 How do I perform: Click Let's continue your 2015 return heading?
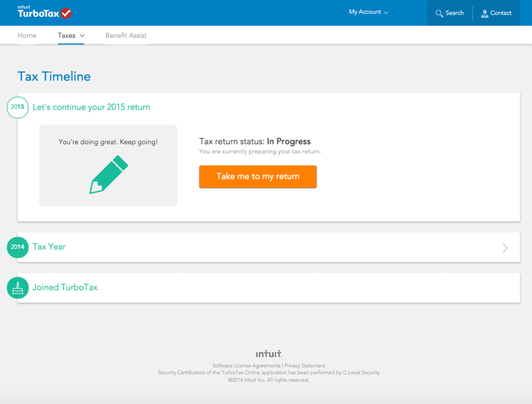[91, 107]
